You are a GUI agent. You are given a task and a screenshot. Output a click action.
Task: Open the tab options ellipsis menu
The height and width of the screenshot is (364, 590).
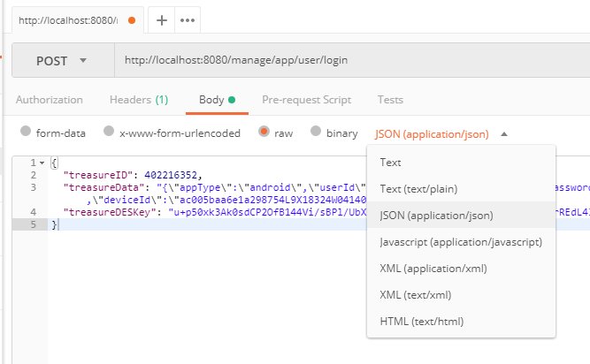coord(188,20)
